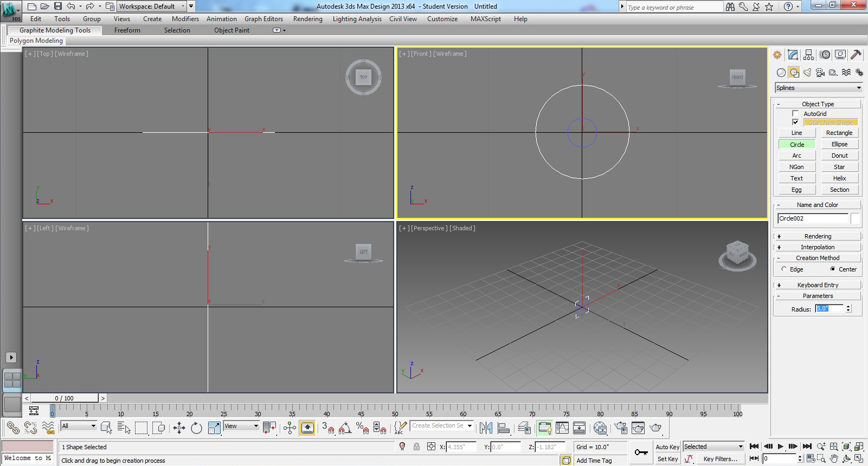Switch to the Object Paint ribbon tab
The height and width of the screenshot is (466, 868).
point(232,30)
